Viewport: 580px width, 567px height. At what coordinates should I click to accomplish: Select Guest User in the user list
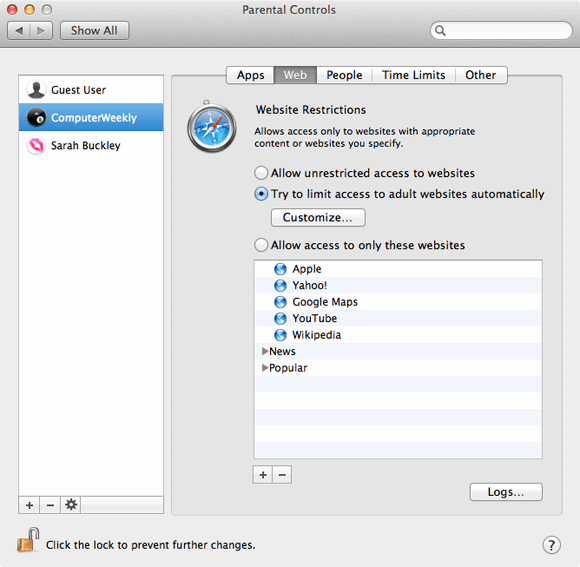click(91, 90)
